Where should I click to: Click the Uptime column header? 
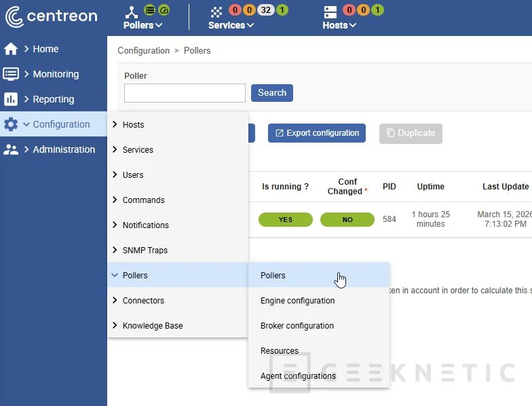tap(430, 186)
